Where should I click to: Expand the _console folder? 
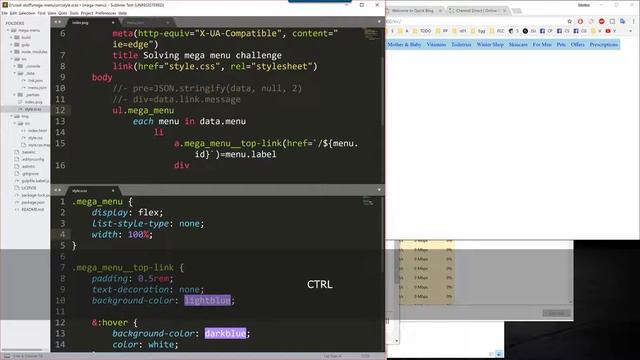[15, 66]
